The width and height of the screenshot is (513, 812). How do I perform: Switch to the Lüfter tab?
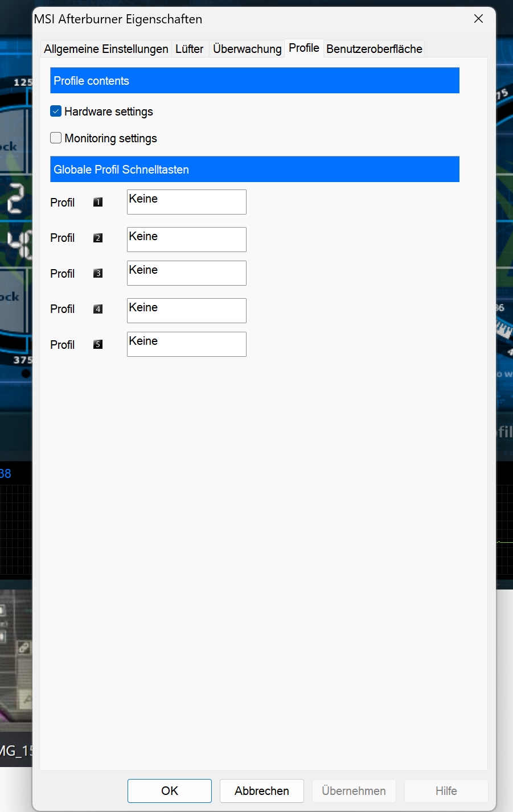click(189, 49)
